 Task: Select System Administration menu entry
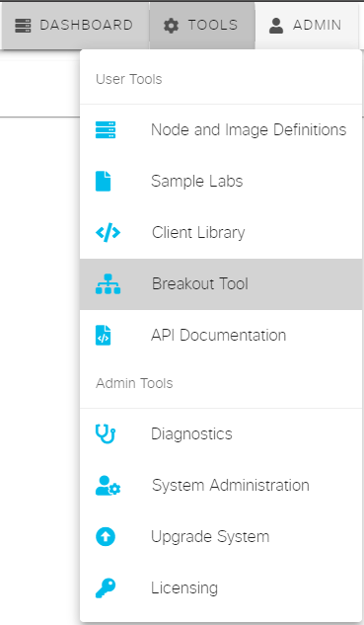tap(221, 486)
